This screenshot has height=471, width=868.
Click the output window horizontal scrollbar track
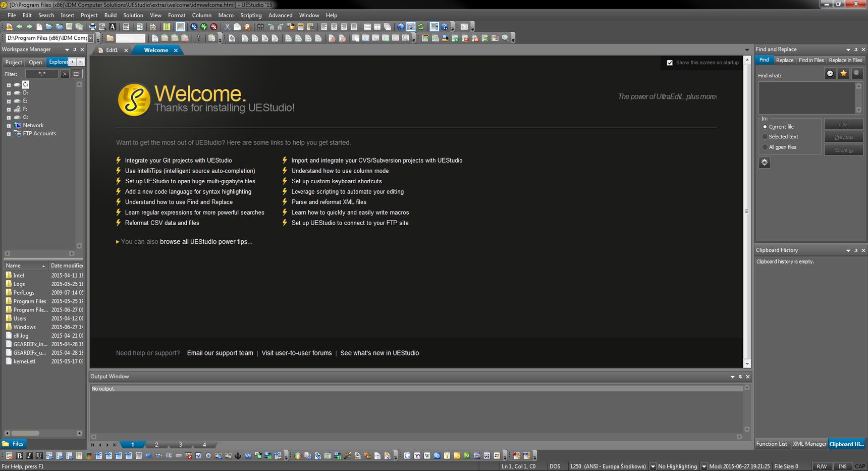416,437
